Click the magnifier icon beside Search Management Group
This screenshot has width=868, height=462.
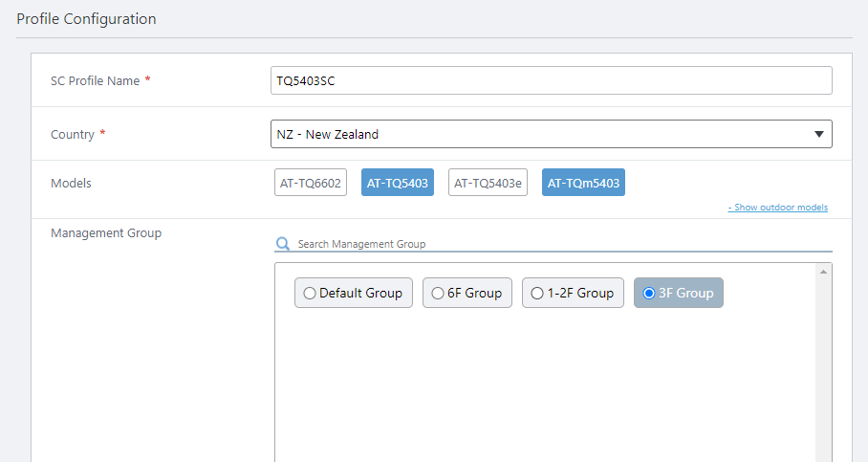point(283,244)
